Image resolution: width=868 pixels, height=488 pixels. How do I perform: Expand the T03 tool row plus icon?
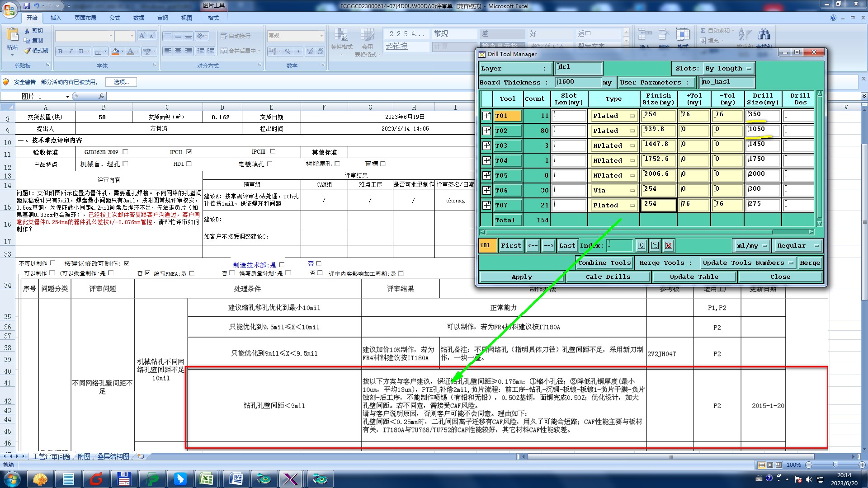point(486,145)
